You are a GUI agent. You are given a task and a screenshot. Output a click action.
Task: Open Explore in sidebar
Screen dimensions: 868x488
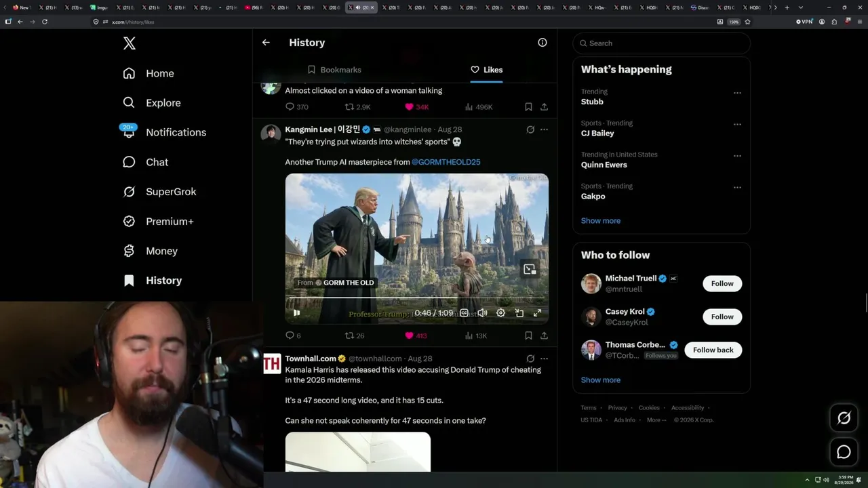tap(152, 103)
